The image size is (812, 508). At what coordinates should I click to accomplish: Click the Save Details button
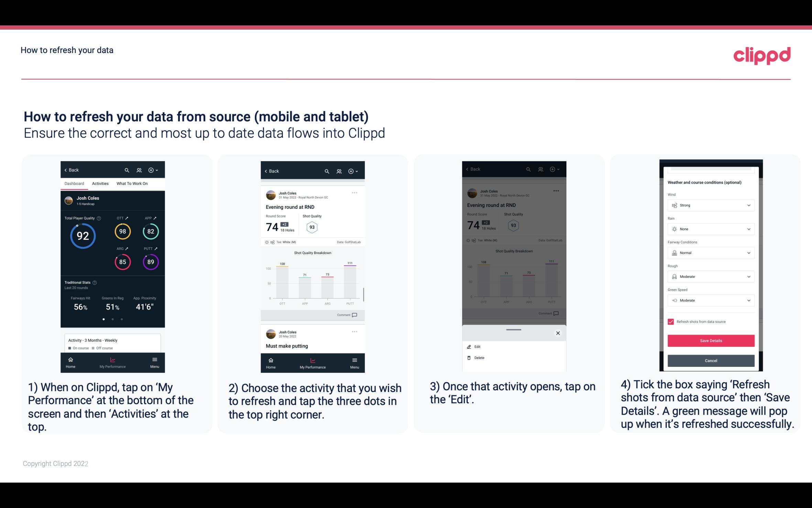click(710, 341)
